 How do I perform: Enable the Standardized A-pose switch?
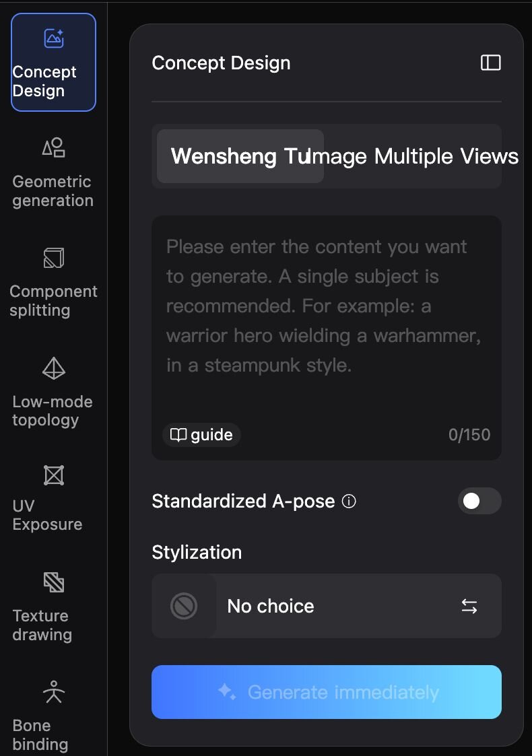click(x=479, y=502)
